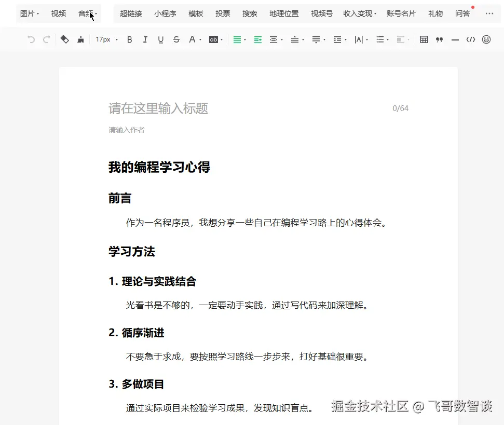Click the 问答 Q&A item
This screenshot has height=425, width=504.
coord(462,13)
